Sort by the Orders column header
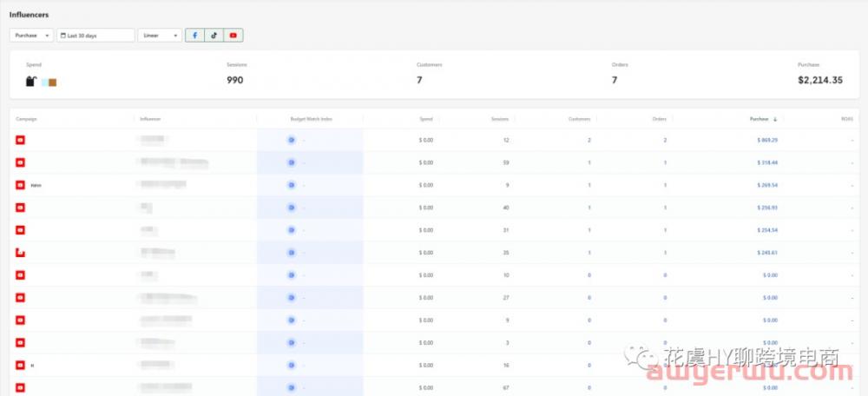Screen dimensions: 868x396 pyautogui.click(x=660, y=119)
